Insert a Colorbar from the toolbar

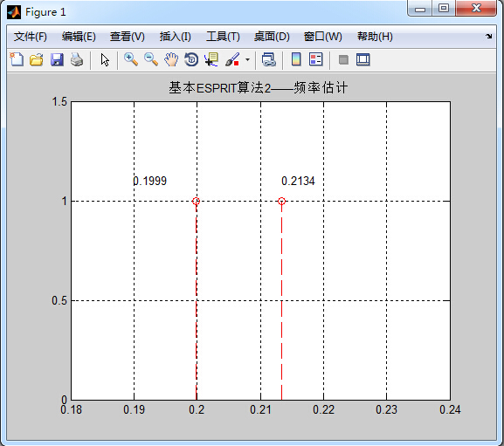click(x=296, y=59)
